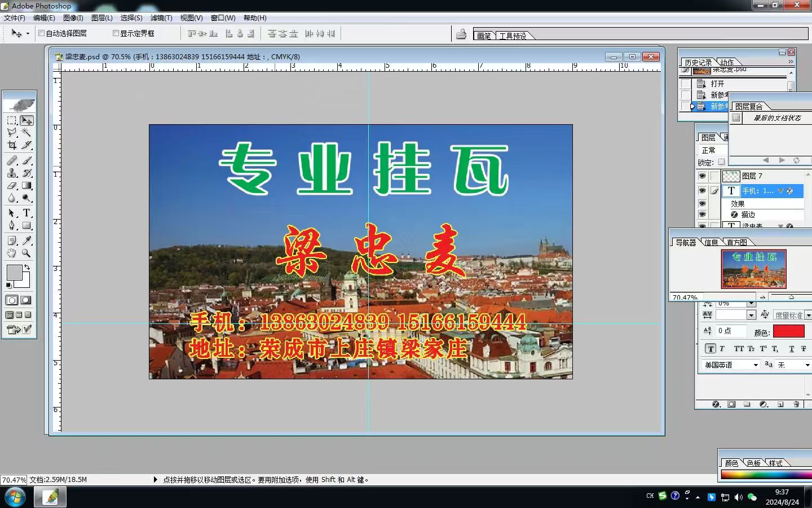Toggle visibility of the 描边 stroke effect
Image resolution: width=812 pixels, height=508 pixels.
pyautogui.click(x=702, y=214)
